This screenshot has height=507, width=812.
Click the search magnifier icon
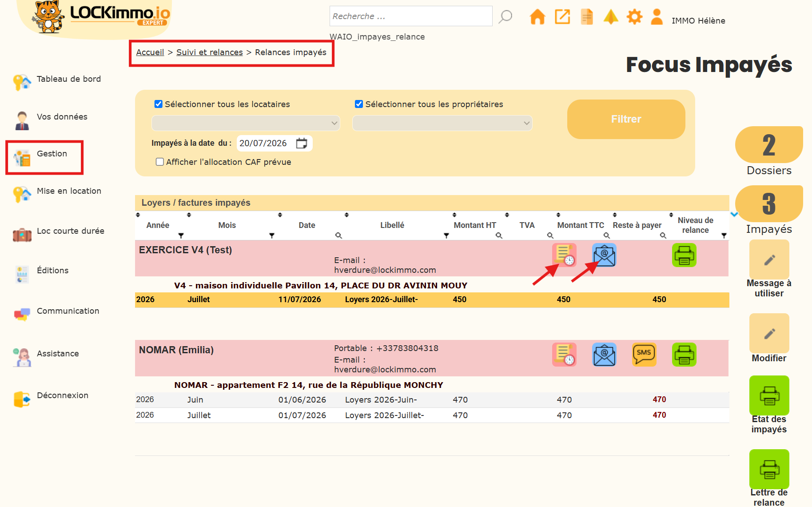[x=505, y=17]
